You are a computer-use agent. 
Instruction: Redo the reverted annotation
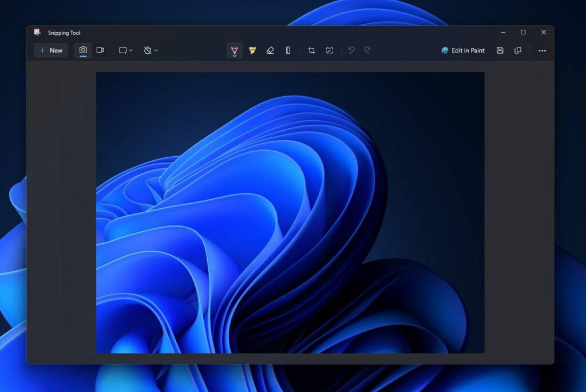367,50
